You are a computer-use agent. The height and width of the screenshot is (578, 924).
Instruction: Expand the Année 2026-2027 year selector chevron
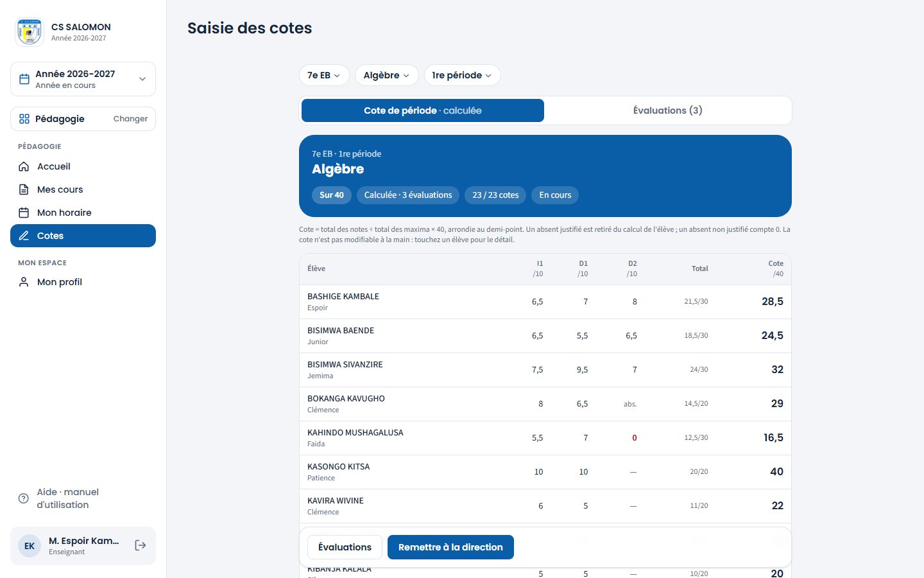point(142,79)
